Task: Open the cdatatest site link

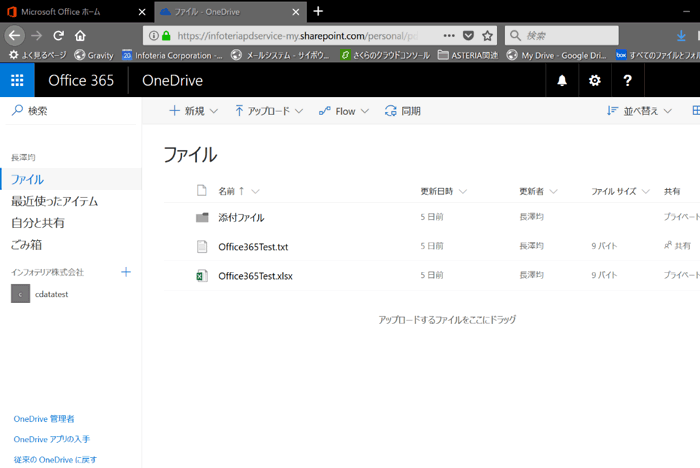Action: [x=51, y=294]
